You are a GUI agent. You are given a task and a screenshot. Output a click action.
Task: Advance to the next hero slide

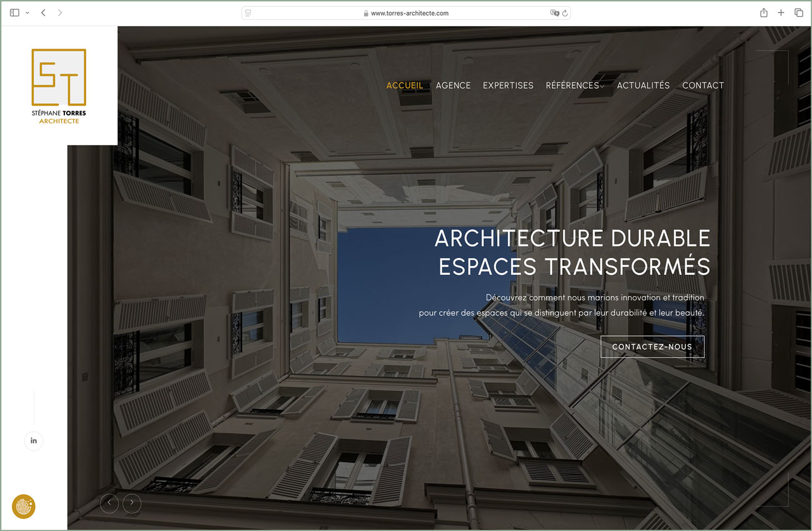click(132, 503)
